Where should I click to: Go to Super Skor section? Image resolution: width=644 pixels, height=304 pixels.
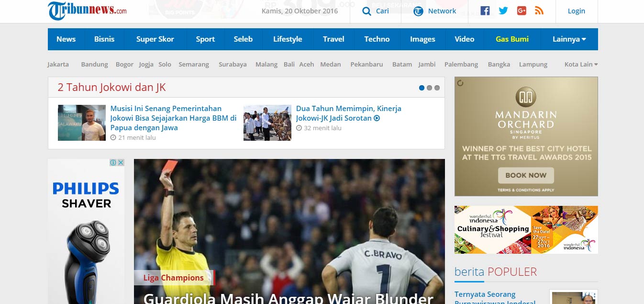[x=155, y=39]
